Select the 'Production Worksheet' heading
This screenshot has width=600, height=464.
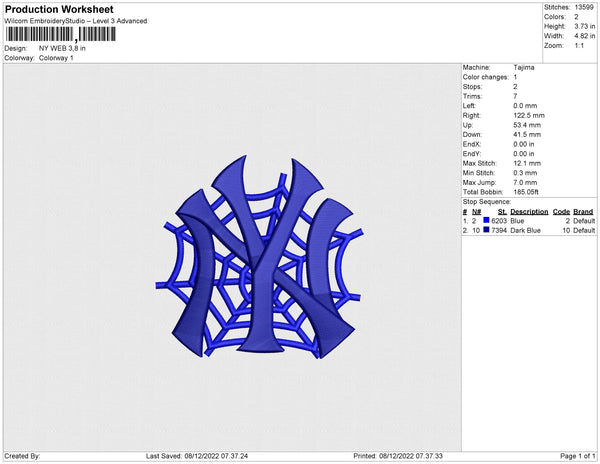tap(59, 9)
